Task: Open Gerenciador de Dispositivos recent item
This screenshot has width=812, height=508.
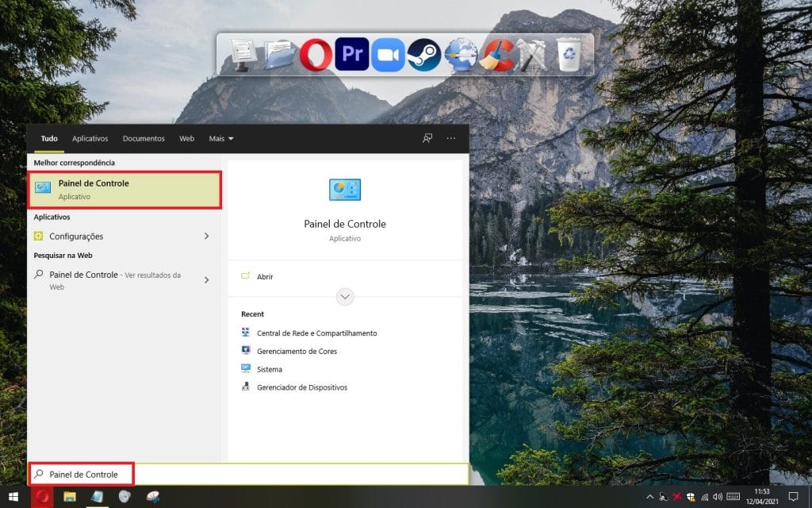Action: 302,387
